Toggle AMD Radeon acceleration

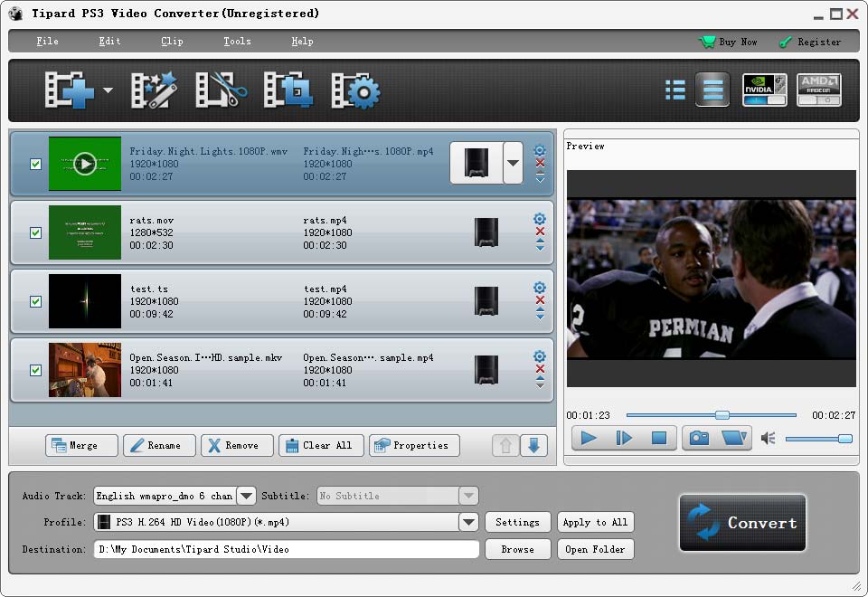[819, 90]
